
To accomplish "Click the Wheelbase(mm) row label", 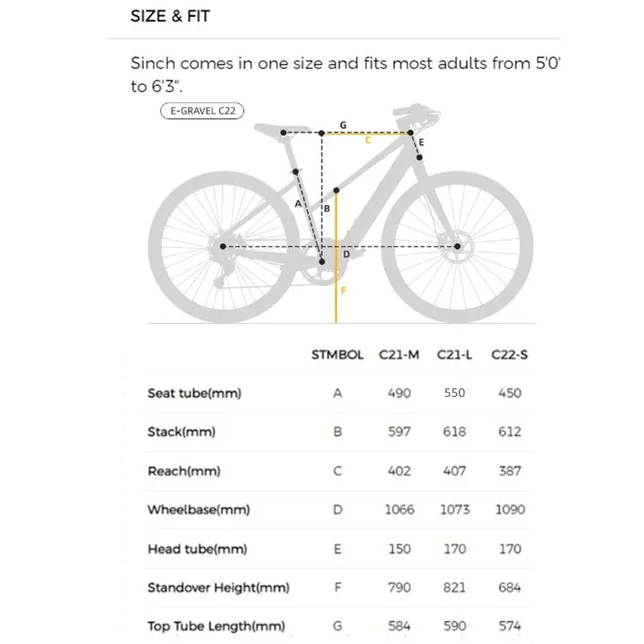I will 199,510.
